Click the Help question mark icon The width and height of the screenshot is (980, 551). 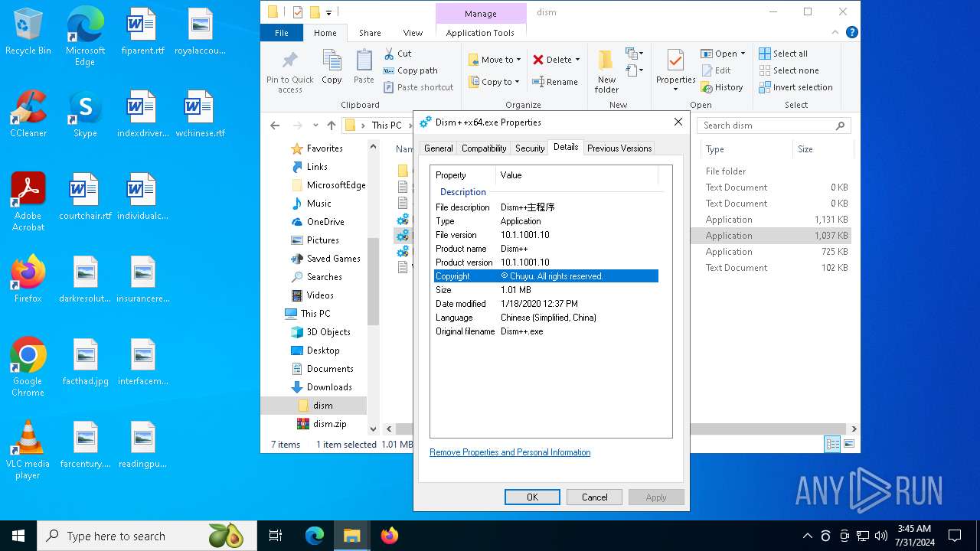point(851,33)
